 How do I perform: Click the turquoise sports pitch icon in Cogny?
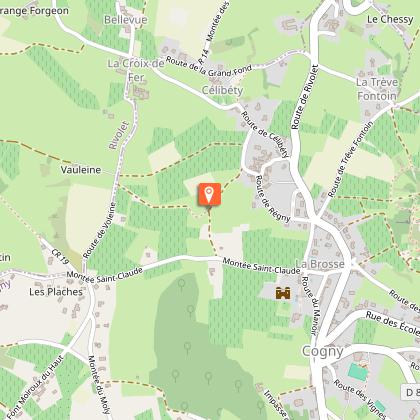pyautogui.click(x=358, y=371)
